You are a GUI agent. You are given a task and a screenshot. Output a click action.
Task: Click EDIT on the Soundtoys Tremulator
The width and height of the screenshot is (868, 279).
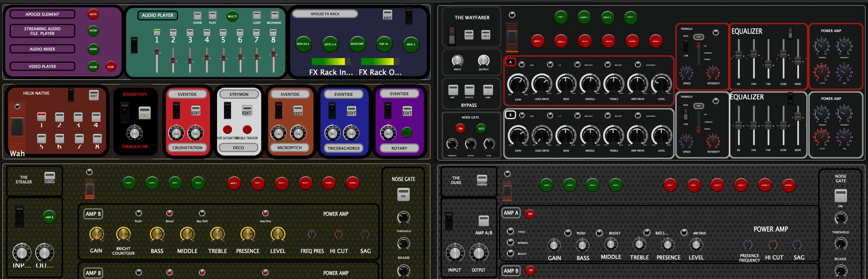point(144,113)
